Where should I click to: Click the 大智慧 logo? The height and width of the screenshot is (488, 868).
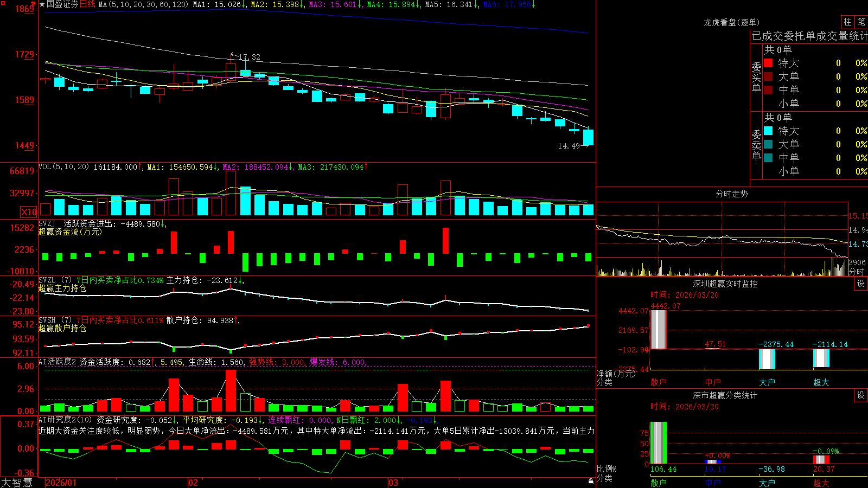(x=17, y=483)
